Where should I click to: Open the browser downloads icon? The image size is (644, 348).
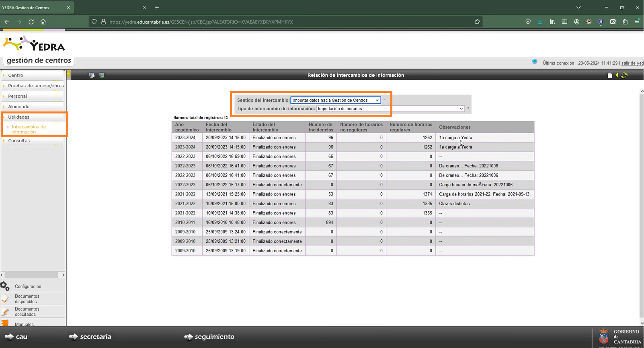point(540,22)
